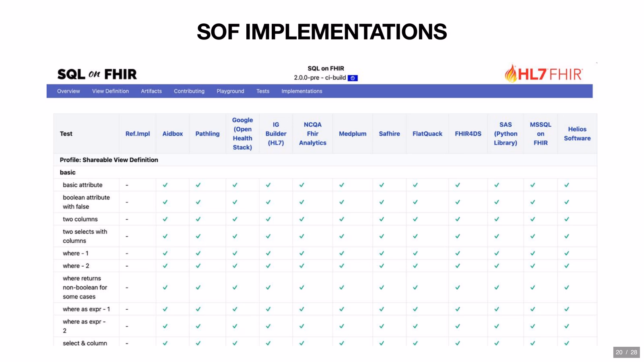644x362 pixels.
Task: Open the NCQA Fhir Analytics link
Action: tap(312, 134)
